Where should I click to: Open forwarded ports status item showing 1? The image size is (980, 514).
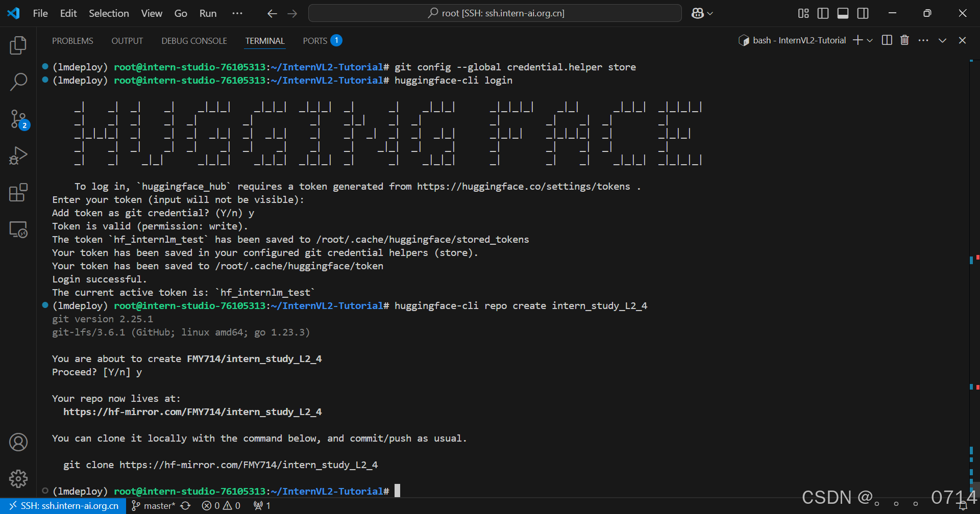point(262,506)
